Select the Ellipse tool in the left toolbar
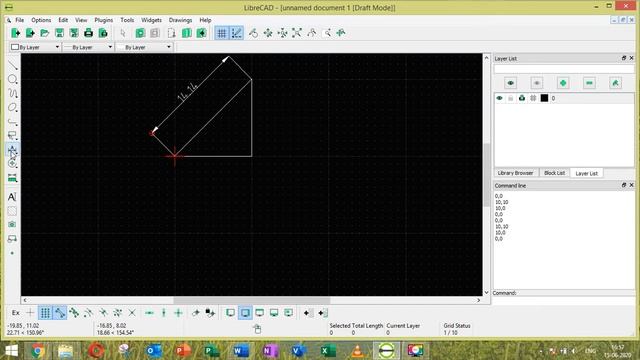Viewport: 640px width, 360px height. click(x=13, y=107)
